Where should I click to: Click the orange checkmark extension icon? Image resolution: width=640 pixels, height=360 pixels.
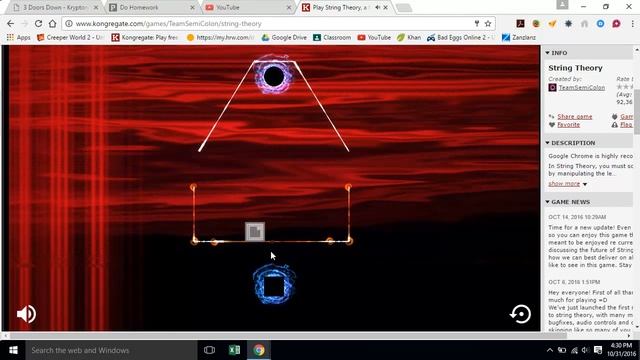tap(552, 24)
